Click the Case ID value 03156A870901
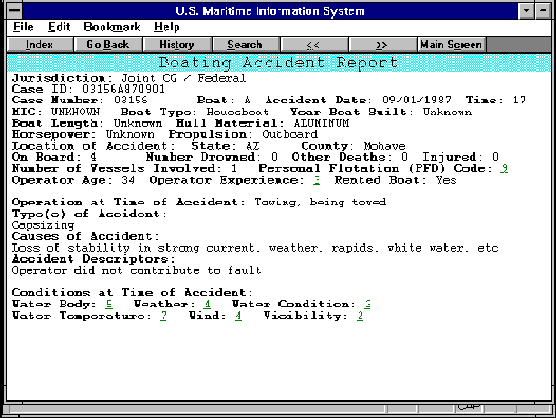Screen dimensions: 556x418 [123, 89]
